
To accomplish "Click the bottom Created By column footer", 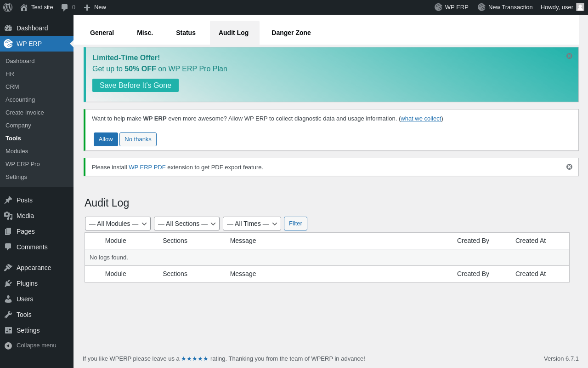I will click(473, 274).
